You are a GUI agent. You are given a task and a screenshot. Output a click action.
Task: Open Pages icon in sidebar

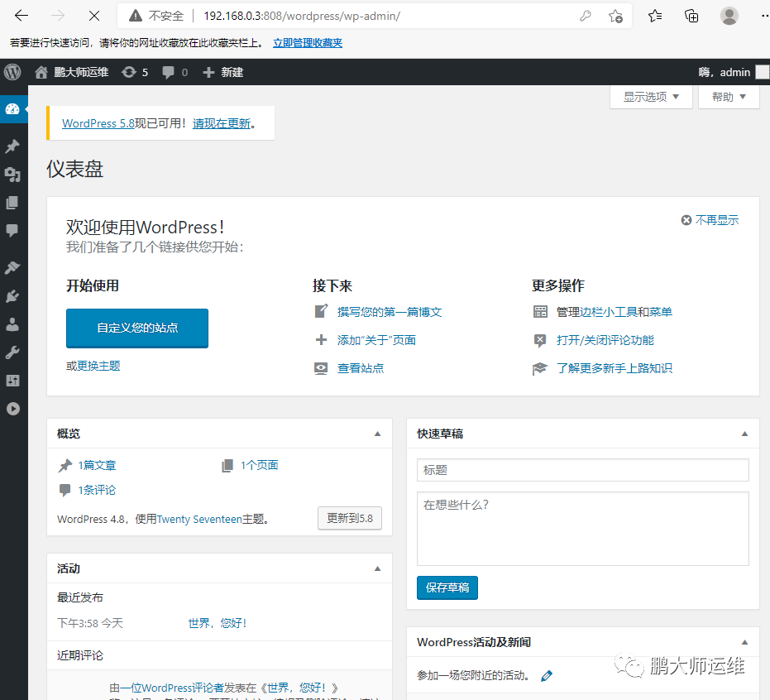tap(12, 203)
